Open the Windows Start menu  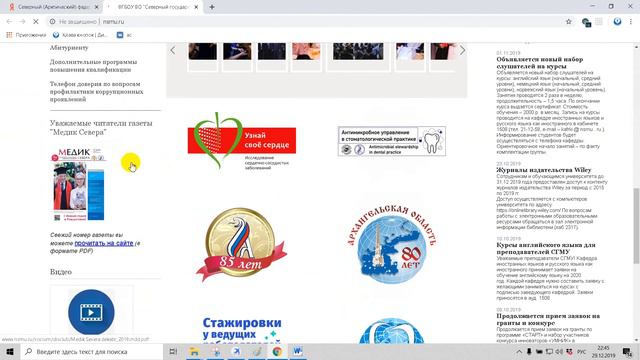coord(10,351)
